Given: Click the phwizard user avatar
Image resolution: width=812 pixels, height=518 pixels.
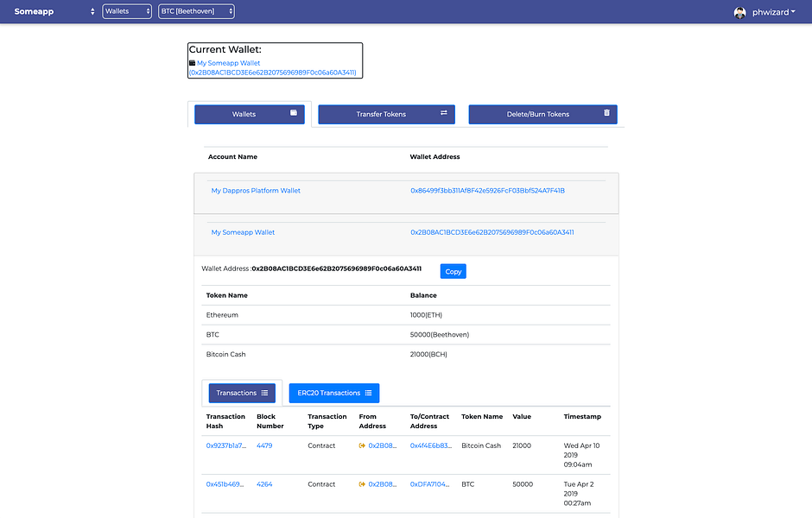Looking at the screenshot, I should pos(740,12).
